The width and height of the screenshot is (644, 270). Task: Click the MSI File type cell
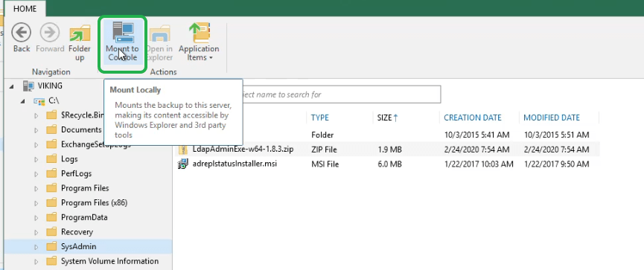pos(325,164)
